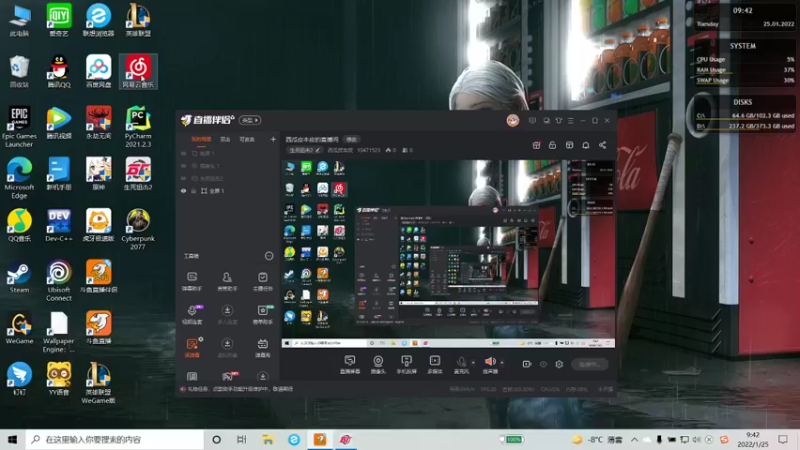This screenshot has height=450, width=800.
Task: Expand the speaker dropdown arrow
Action: 502,363
